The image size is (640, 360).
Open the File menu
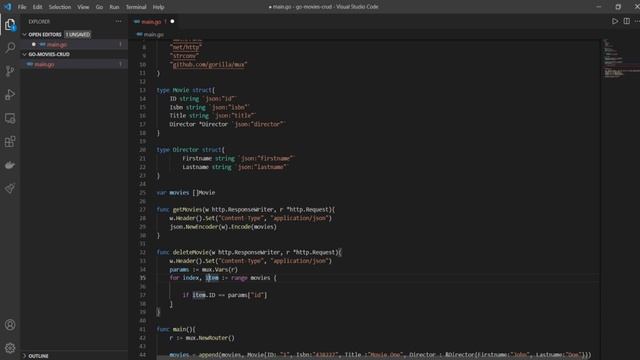22,7
